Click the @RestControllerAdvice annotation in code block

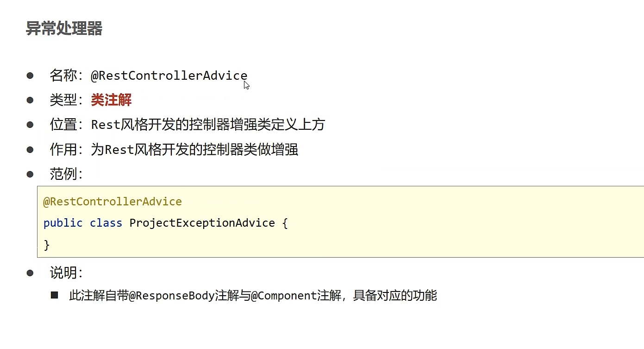coord(113,202)
